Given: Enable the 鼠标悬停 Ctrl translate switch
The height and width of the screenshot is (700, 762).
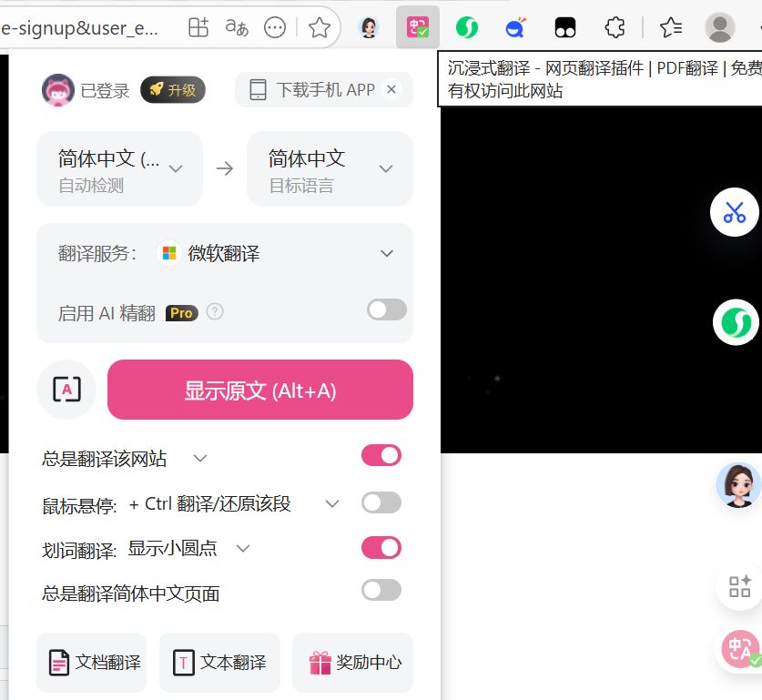Looking at the screenshot, I should click(381, 502).
